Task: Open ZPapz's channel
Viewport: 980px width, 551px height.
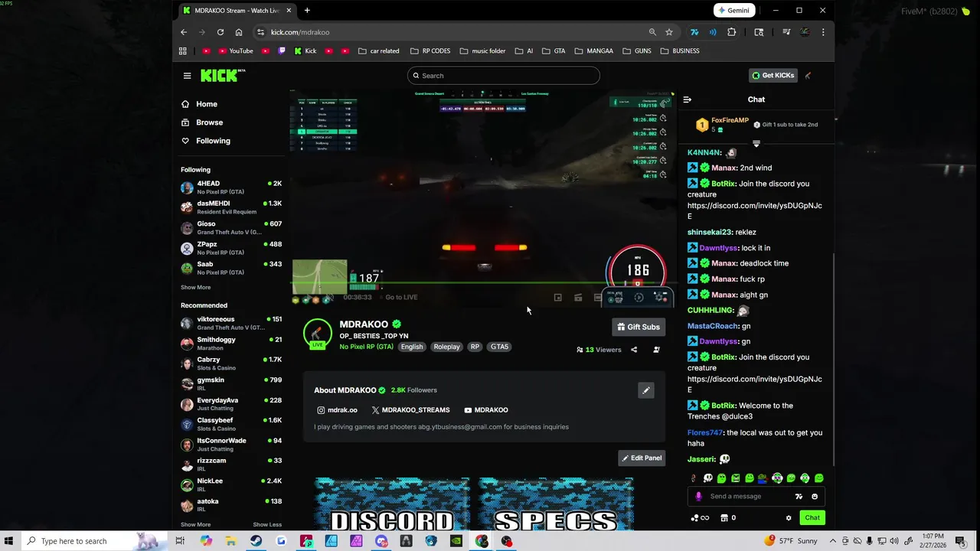Action: click(x=231, y=248)
